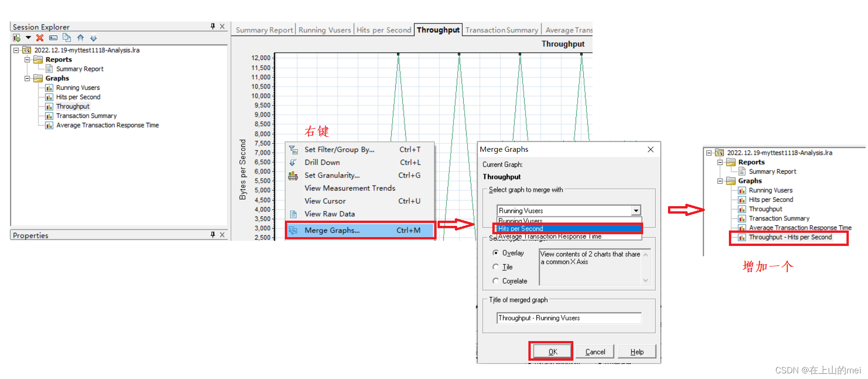
Task: Choose View Raw Data from context menu
Action: (360, 214)
